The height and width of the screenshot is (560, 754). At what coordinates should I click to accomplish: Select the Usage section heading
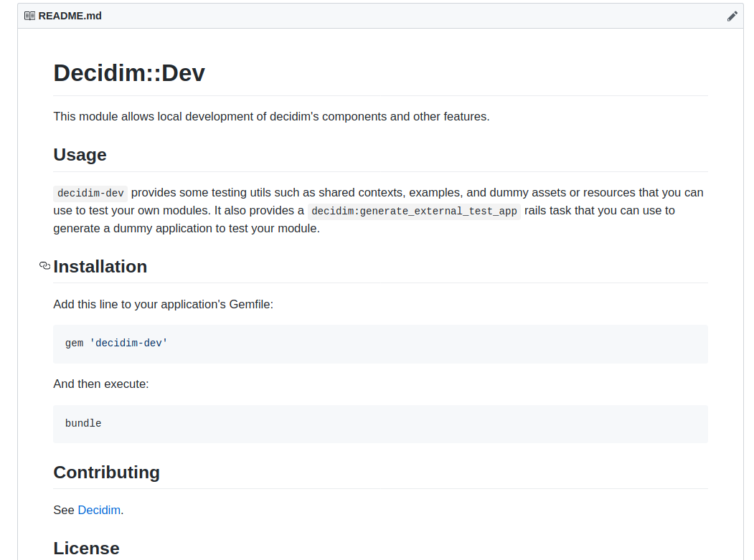80,155
